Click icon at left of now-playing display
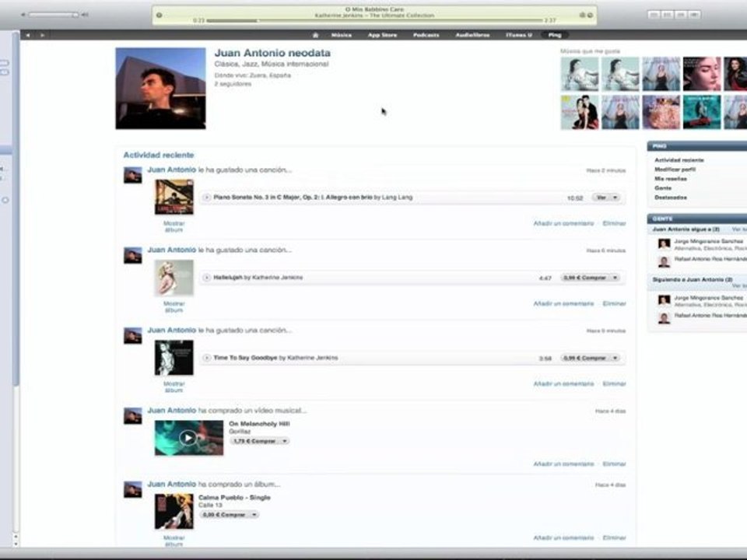 [x=159, y=16]
